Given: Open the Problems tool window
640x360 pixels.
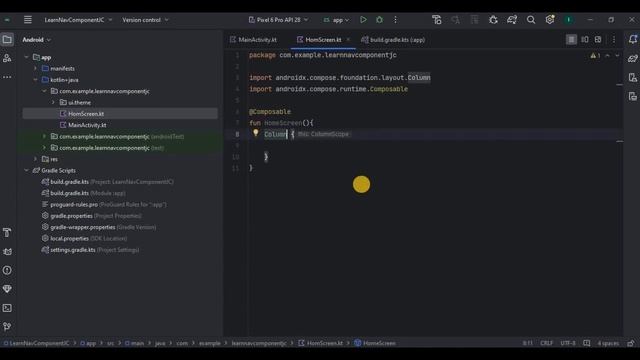Looking at the screenshot, I should [7, 270].
